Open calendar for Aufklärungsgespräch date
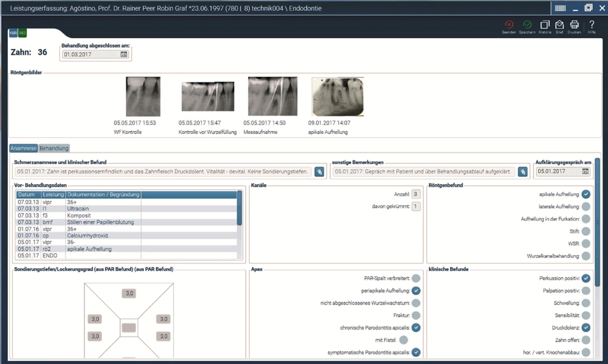Screen dimensions: 608x364 585,171
